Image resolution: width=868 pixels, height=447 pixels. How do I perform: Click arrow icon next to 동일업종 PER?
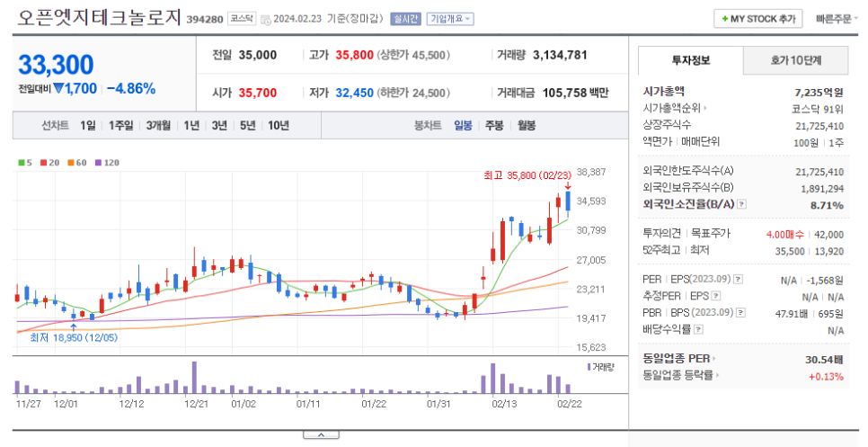[714, 360]
